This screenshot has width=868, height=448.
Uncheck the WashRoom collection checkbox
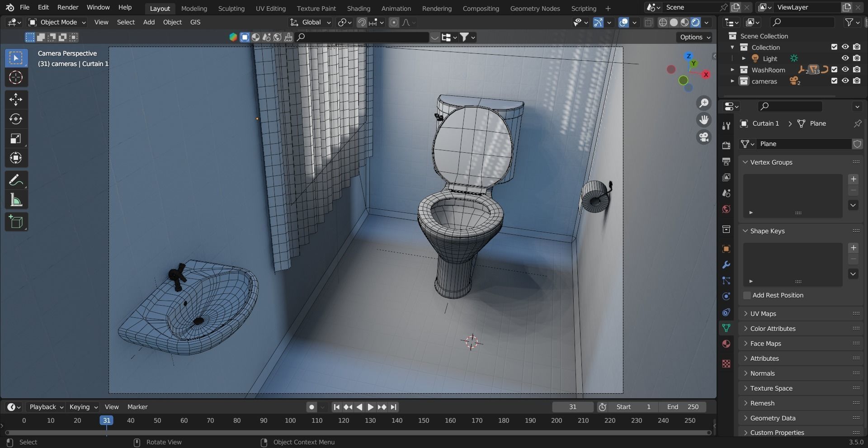tap(834, 70)
